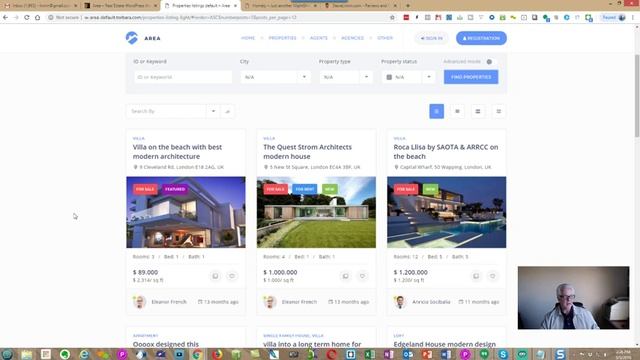Click the Find Properties button
The width and height of the screenshot is (640, 360).
point(471,77)
